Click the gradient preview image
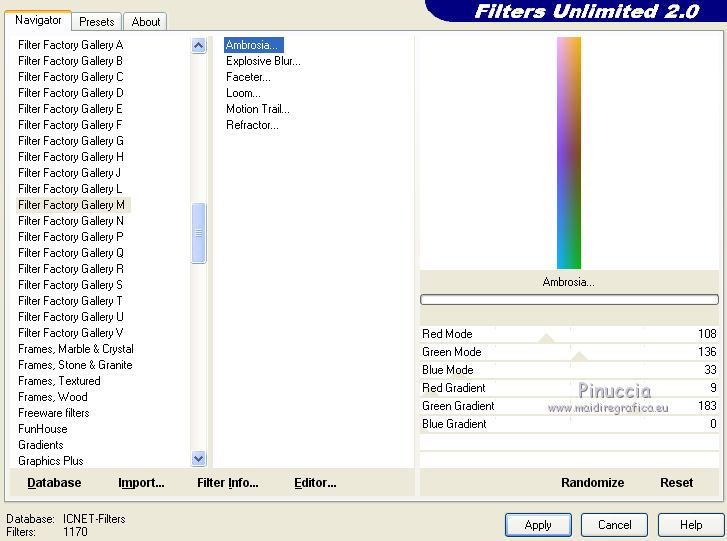 [568, 153]
